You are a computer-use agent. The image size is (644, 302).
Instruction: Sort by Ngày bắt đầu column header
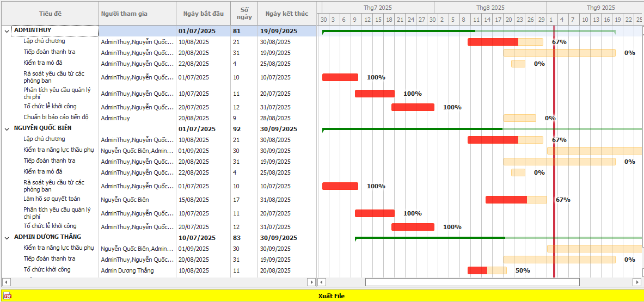pyautogui.click(x=203, y=14)
